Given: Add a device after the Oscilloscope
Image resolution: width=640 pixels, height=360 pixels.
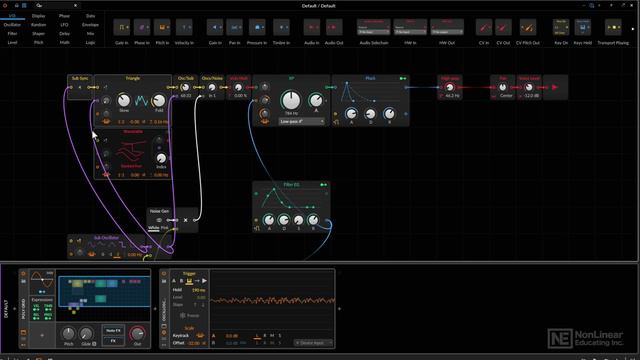Looking at the screenshot, I should (339, 309).
